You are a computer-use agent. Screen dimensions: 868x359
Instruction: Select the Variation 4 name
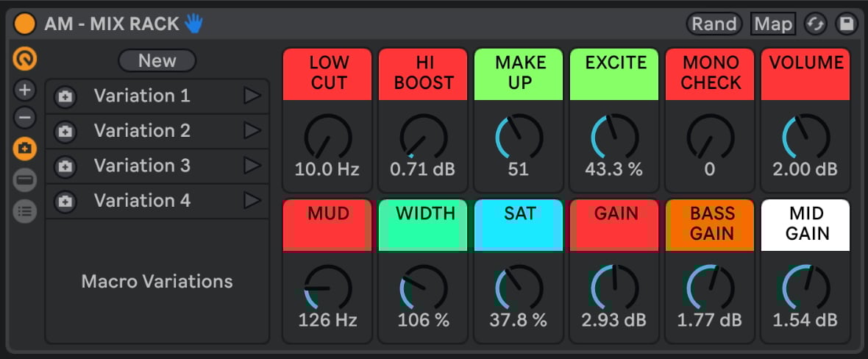pos(142,201)
